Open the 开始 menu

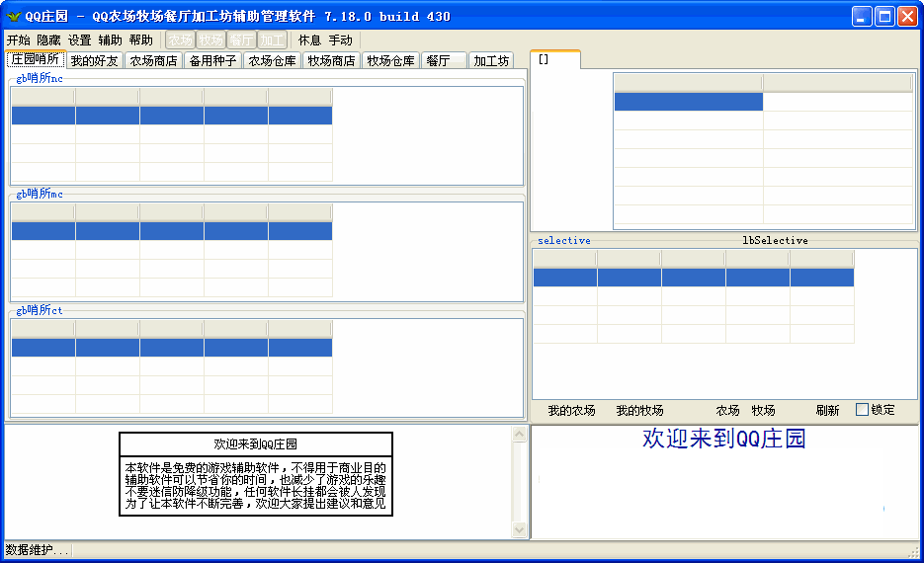[18, 40]
